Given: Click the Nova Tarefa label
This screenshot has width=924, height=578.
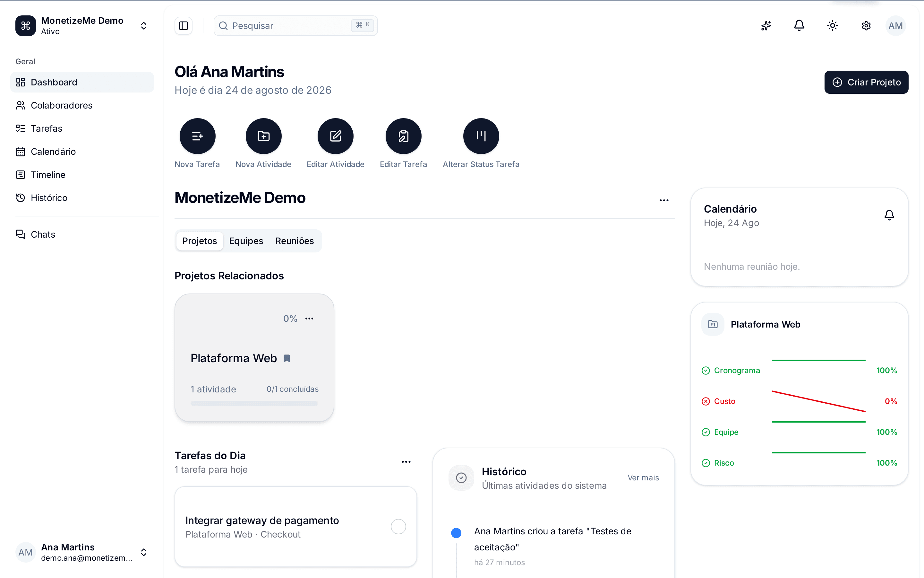Looking at the screenshot, I should coord(197,164).
